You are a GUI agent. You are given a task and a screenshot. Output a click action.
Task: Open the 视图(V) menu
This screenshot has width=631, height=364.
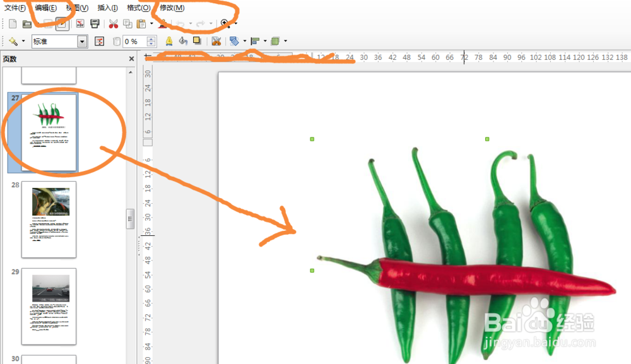point(77,8)
